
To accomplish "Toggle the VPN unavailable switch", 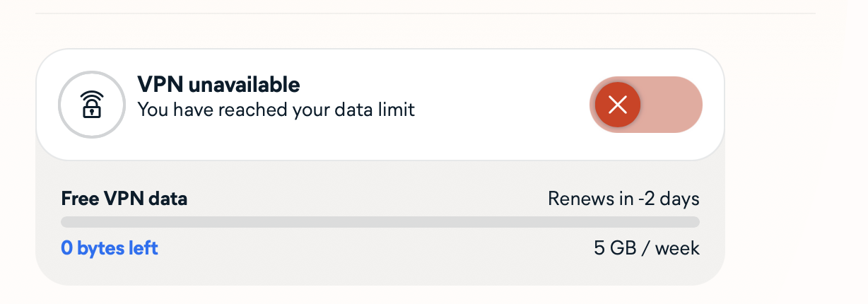I will [645, 105].
